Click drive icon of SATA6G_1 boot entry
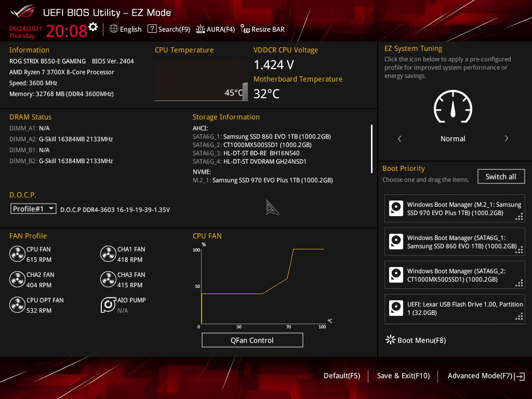 coord(396,242)
